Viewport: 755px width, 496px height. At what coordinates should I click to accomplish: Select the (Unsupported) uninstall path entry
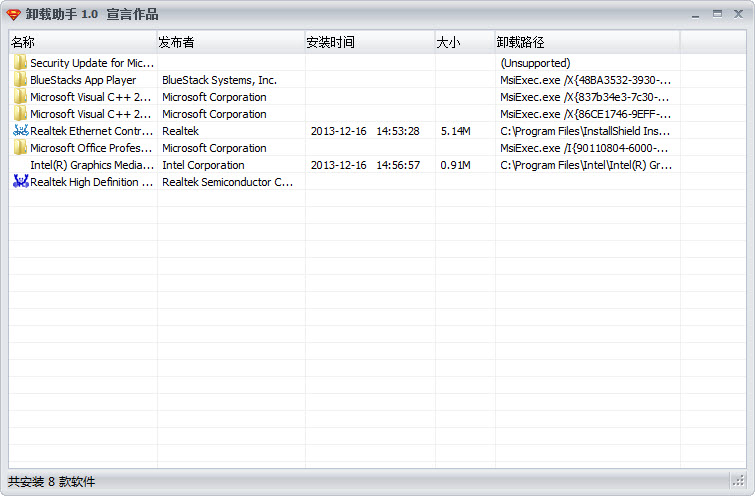click(x=535, y=63)
